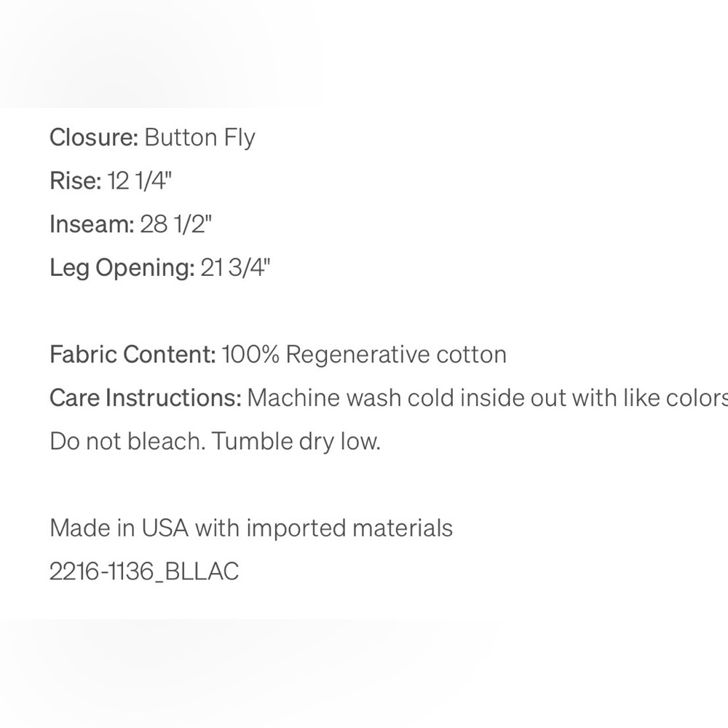Screen dimensions: 728x728
Task: Click the bold Closure label
Action: [x=94, y=138]
